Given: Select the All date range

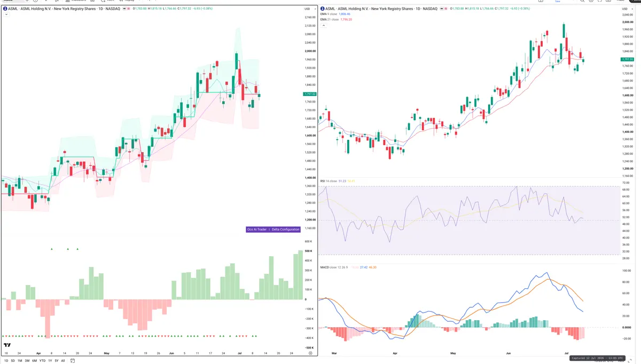Looking at the screenshot, I should pos(63,361).
